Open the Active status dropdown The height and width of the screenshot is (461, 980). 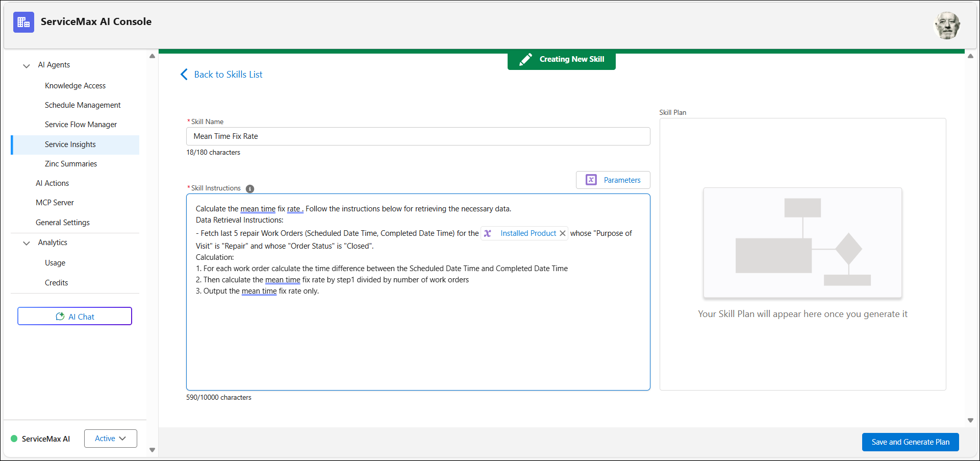(x=110, y=439)
